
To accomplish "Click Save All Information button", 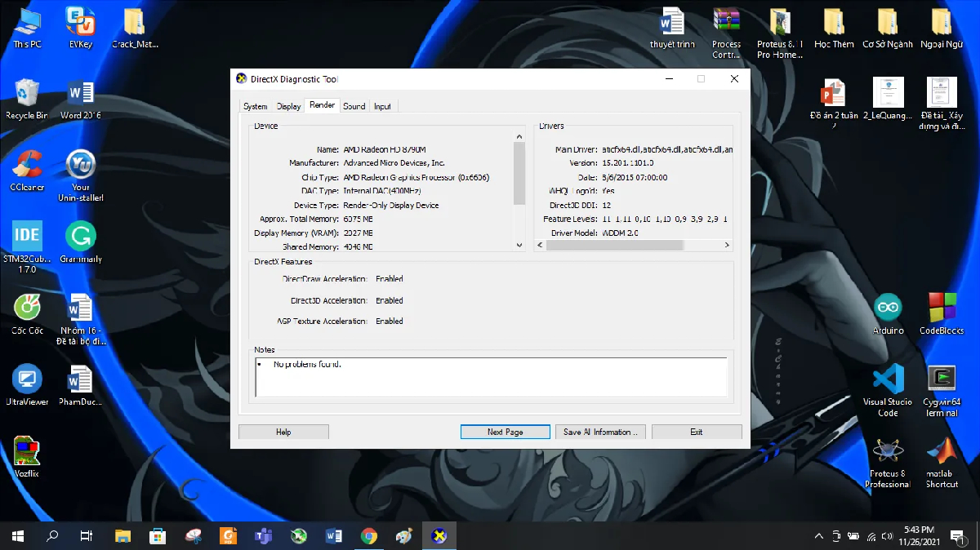I will (x=600, y=432).
